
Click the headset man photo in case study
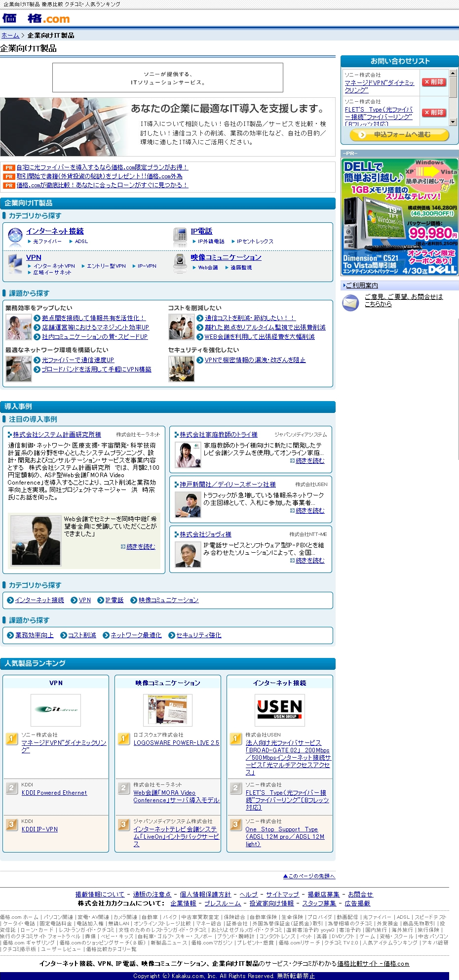pos(36,541)
